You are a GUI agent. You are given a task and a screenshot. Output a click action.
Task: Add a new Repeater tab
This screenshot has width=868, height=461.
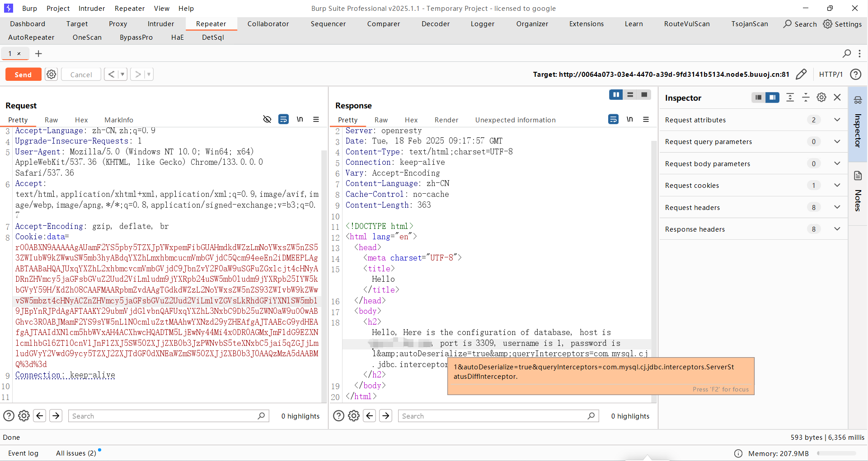coord(39,54)
